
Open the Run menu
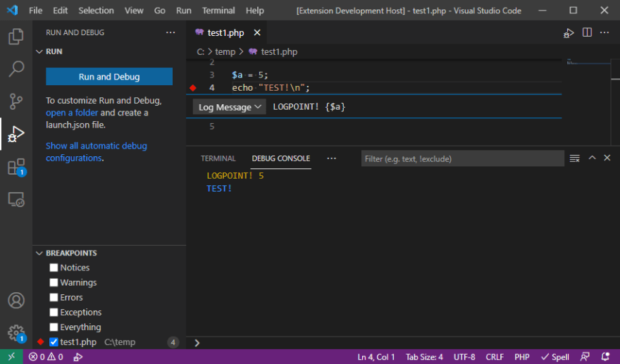coord(184,11)
